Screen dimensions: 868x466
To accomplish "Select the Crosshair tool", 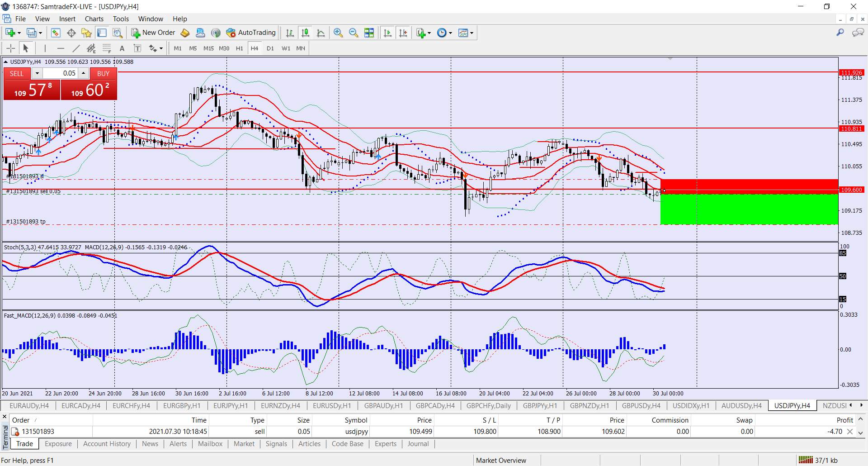I will (x=10, y=48).
